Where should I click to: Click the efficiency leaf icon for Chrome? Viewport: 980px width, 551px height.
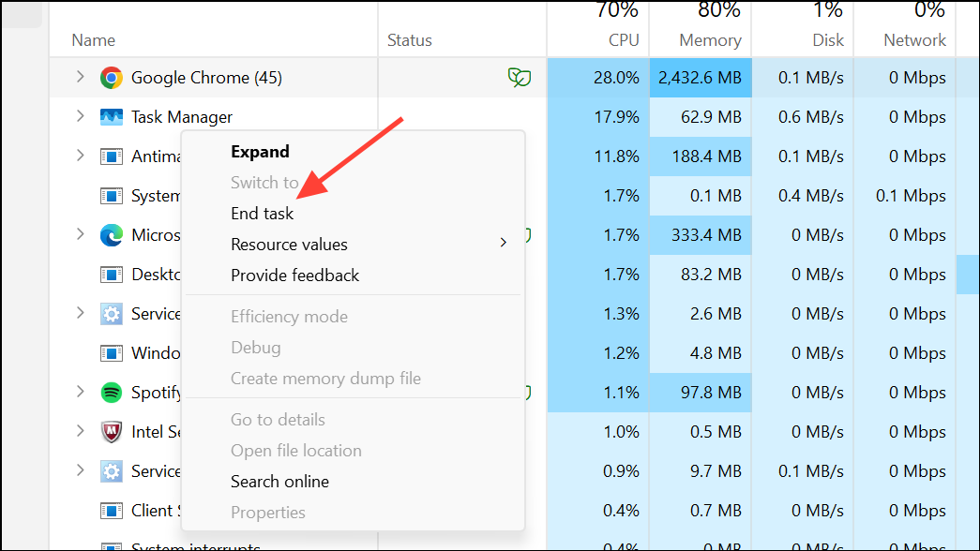tap(519, 78)
